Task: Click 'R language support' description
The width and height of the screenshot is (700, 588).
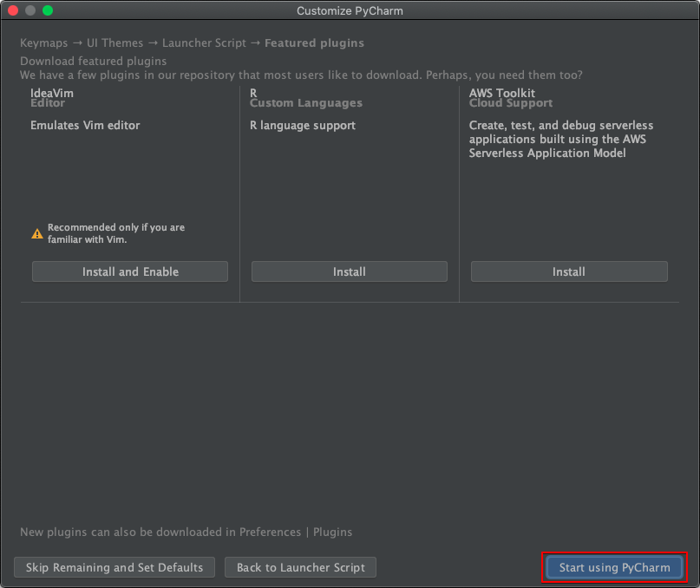Action: (x=303, y=126)
